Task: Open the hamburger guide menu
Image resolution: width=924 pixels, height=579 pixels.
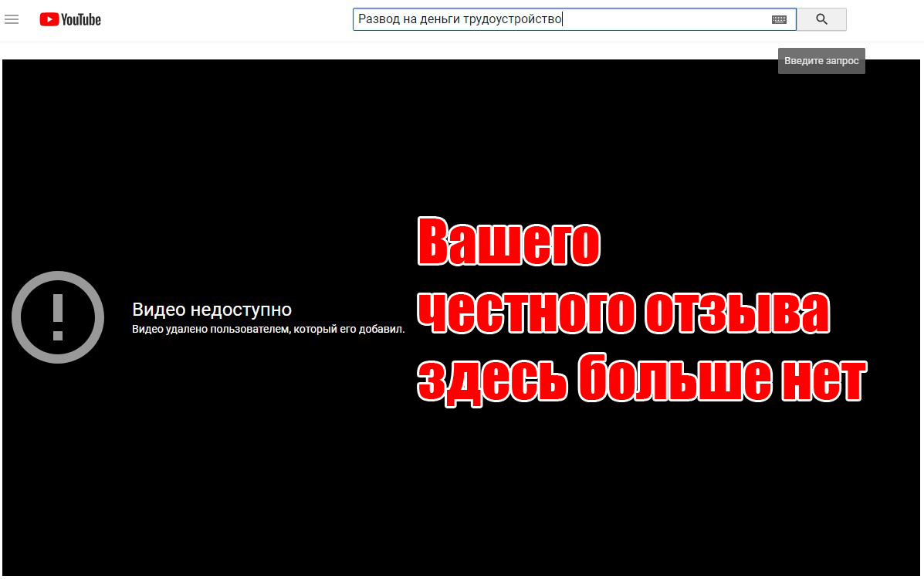Action: pos(12,19)
